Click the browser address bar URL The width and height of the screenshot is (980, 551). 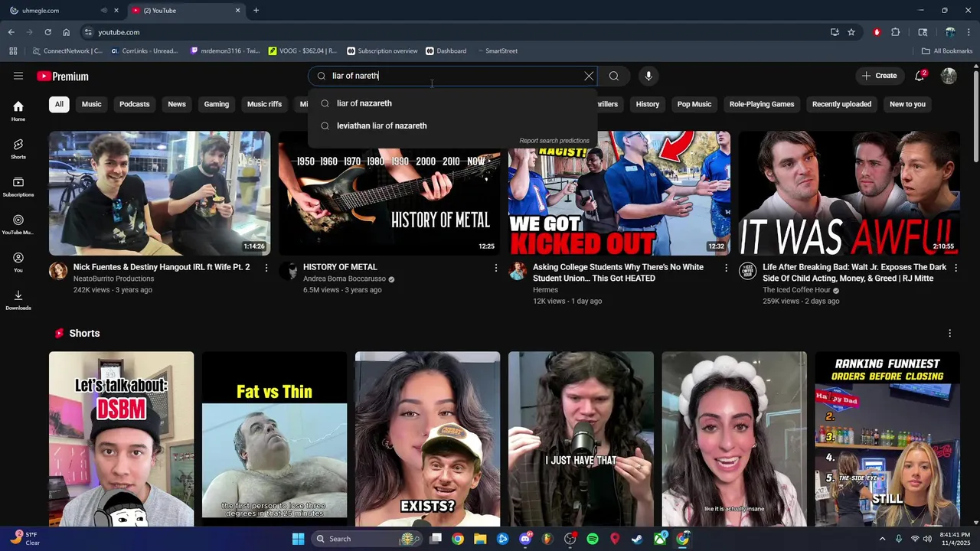(x=119, y=32)
